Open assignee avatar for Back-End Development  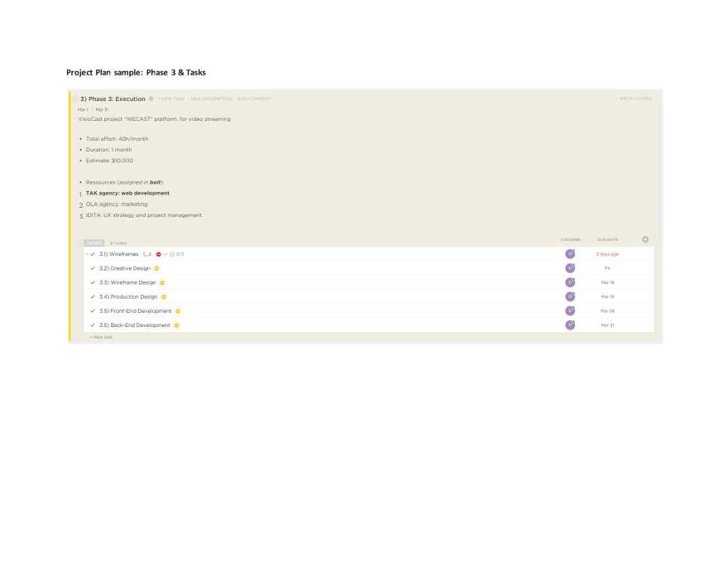570,325
